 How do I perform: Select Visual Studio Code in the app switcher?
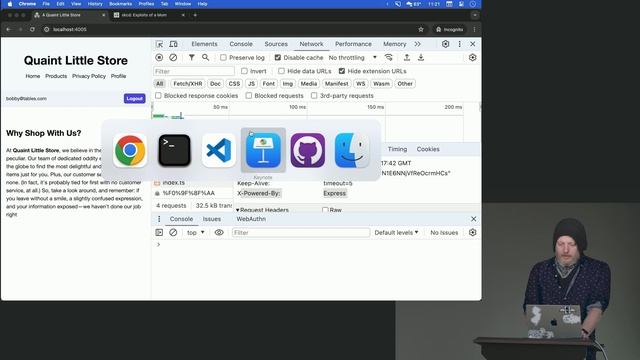(x=219, y=151)
